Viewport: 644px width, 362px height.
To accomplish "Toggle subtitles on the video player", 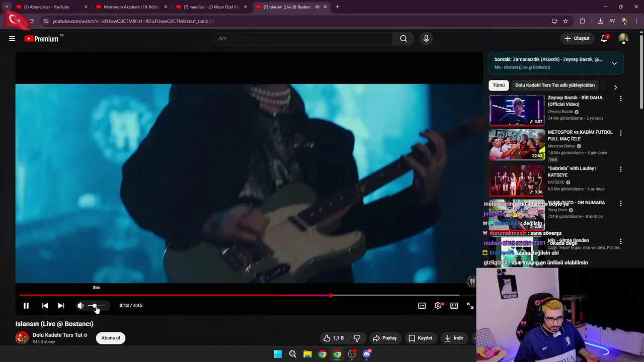I will click(422, 305).
